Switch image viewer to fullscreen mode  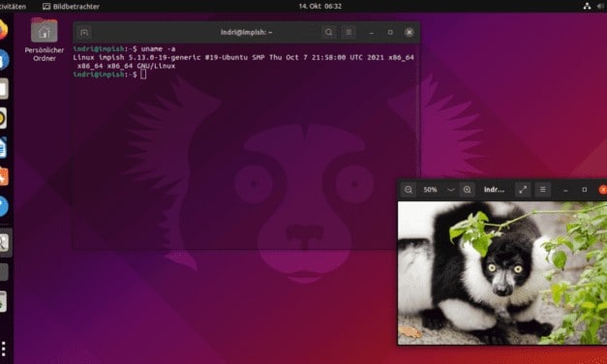pyautogui.click(x=523, y=190)
